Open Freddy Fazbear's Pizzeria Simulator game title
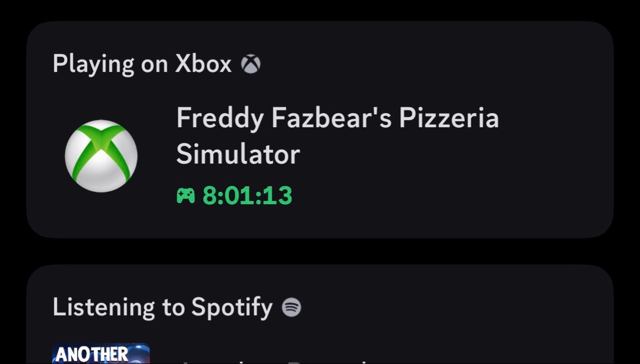This screenshot has height=364, width=640. [337, 136]
